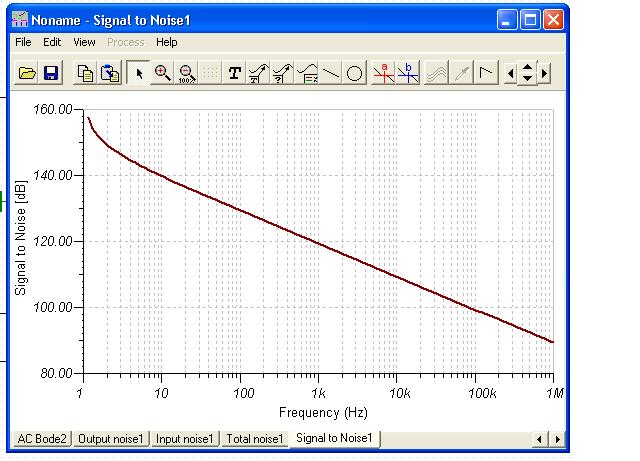The height and width of the screenshot is (461, 640).
Task: Activate the zoom in magnifier tool
Action: point(162,73)
